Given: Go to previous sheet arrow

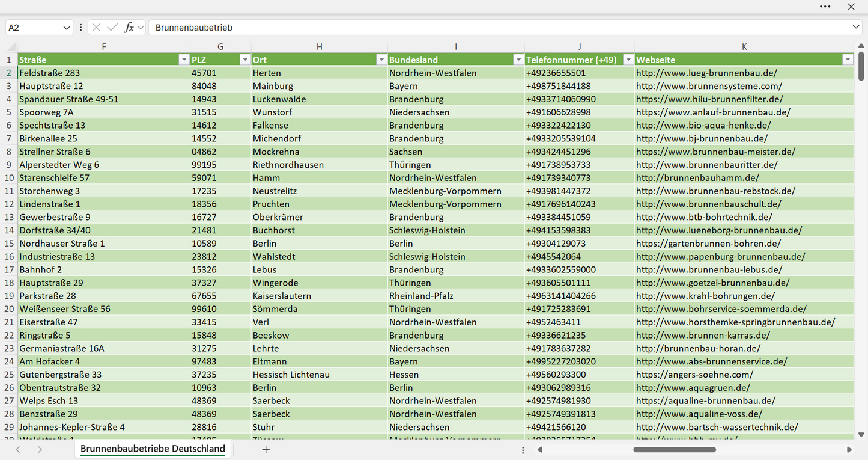Looking at the screenshot, I should [18, 449].
